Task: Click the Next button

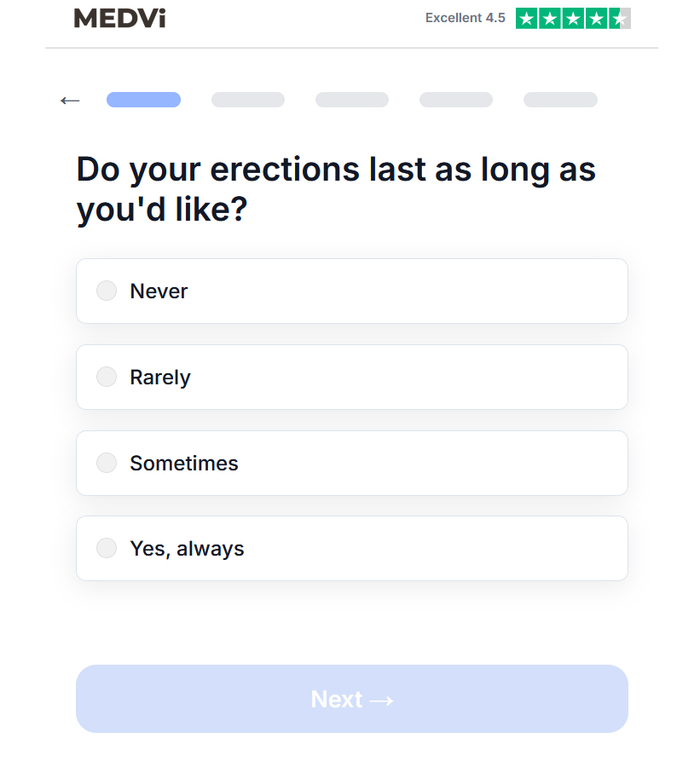Action: click(x=352, y=699)
